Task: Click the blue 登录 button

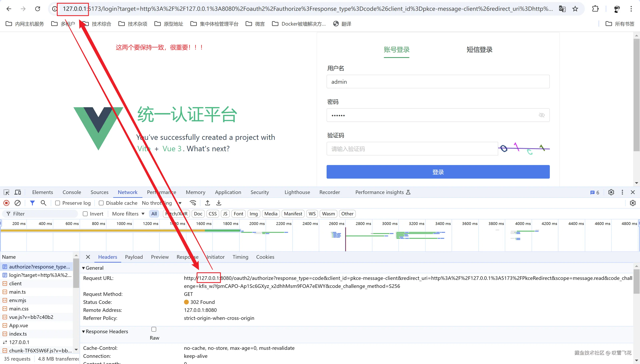Action: [x=438, y=172]
